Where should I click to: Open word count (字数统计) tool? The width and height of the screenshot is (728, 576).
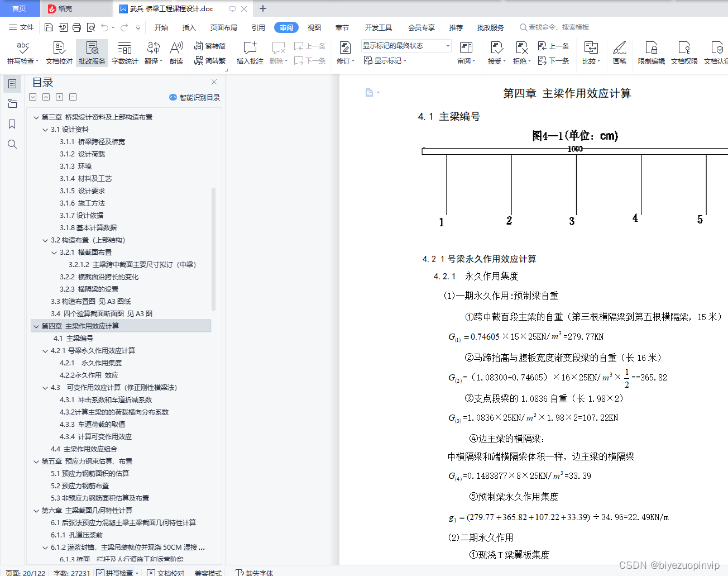point(124,53)
